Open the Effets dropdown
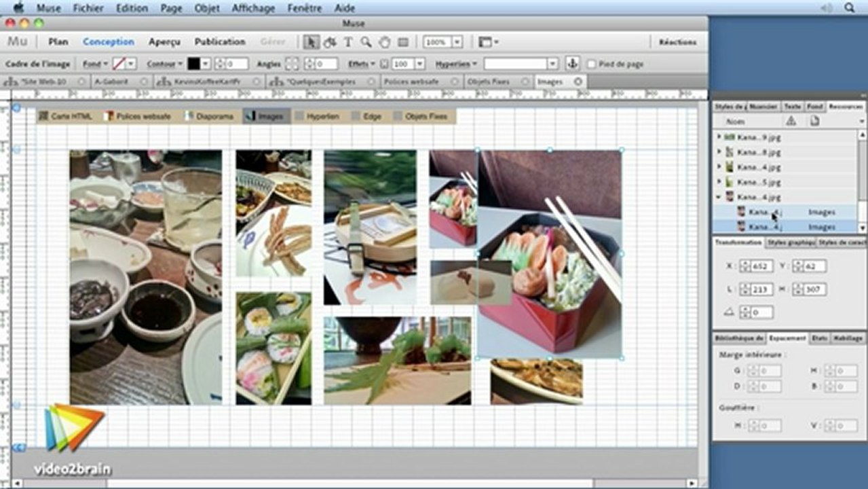This screenshot has width=868, height=489. point(362,64)
